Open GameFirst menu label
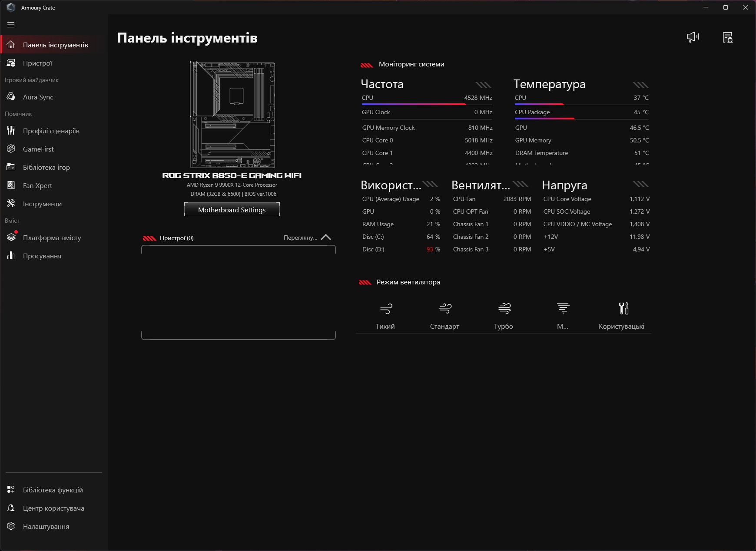756x551 pixels. (x=38, y=149)
